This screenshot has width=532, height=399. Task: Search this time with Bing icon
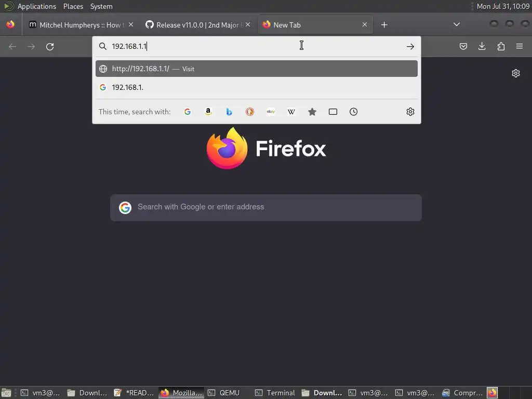[229, 112]
